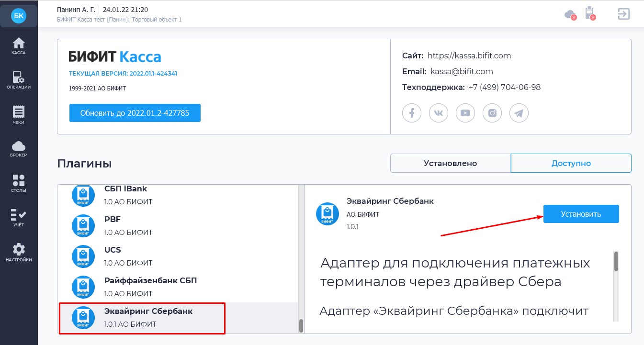
Task: Switch to the Доступно tab
Action: click(571, 163)
